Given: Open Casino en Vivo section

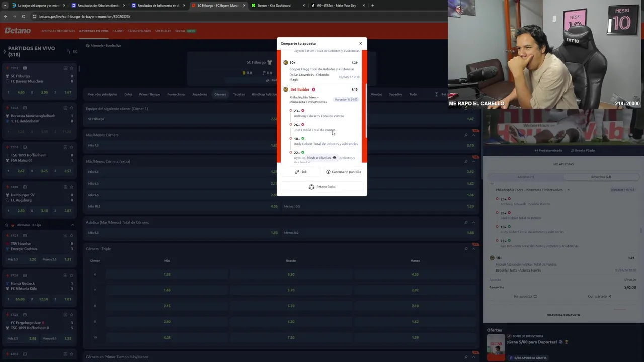Looking at the screenshot, I should (139, 31).
